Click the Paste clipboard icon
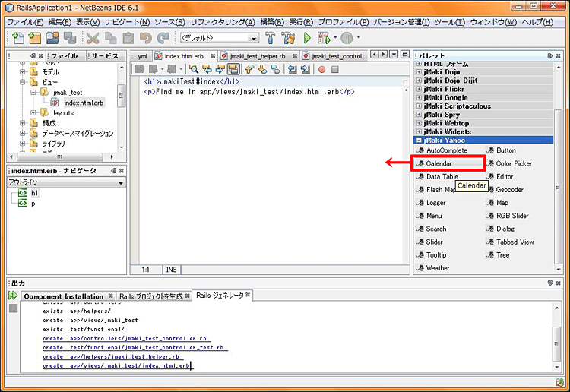The width and height of the screenshot is (570, 392). 128,38
